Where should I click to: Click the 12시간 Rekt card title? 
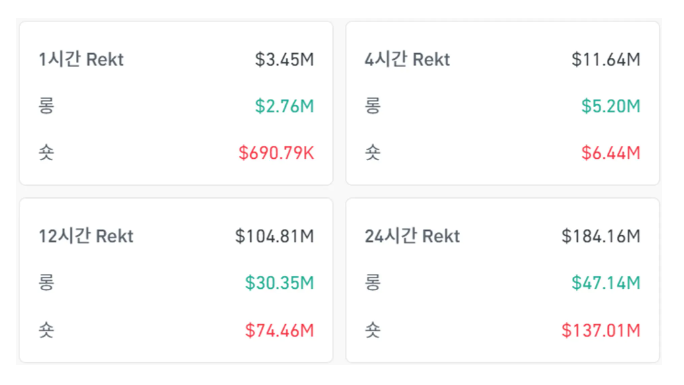point(86,236)
